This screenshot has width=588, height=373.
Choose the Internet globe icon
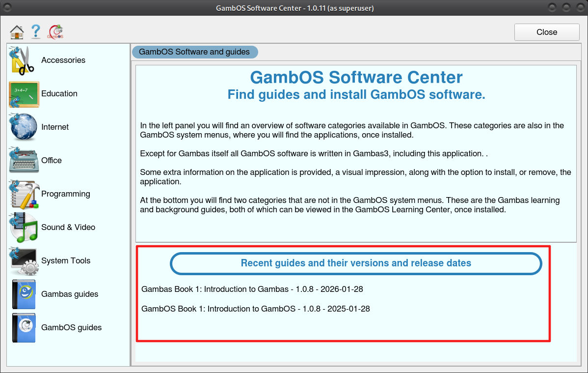[23, 127]
